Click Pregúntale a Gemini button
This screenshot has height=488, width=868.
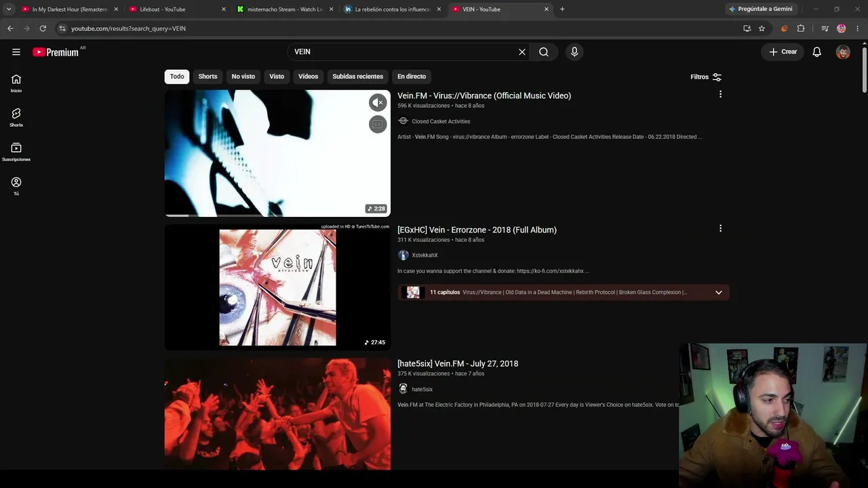pyautogui.click(x=760, y=9)
